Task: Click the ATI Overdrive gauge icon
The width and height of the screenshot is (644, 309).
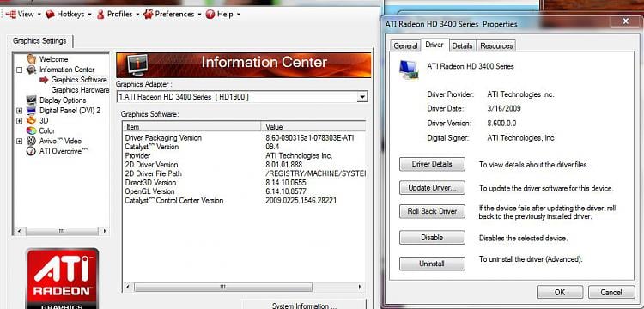Action: (32, 151)
